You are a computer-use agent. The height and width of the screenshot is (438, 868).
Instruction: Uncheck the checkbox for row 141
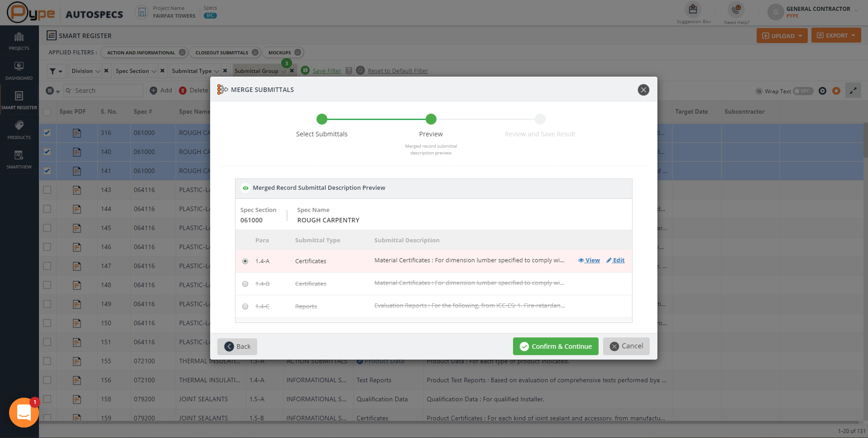[47, 171]
